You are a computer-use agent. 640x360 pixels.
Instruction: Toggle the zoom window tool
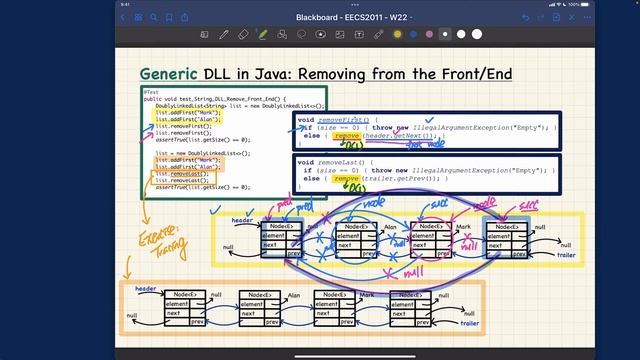pos(204,35)
